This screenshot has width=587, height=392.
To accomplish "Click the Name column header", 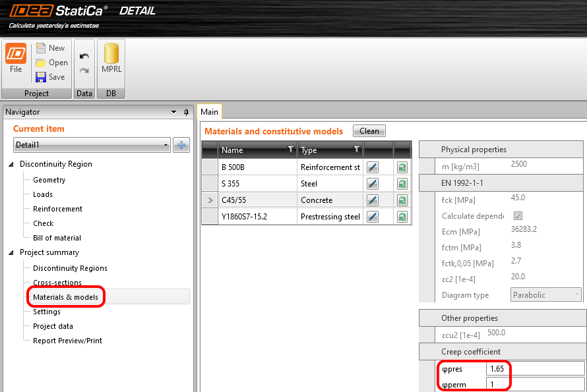I will pyautogui.click(x=257, y=150).
